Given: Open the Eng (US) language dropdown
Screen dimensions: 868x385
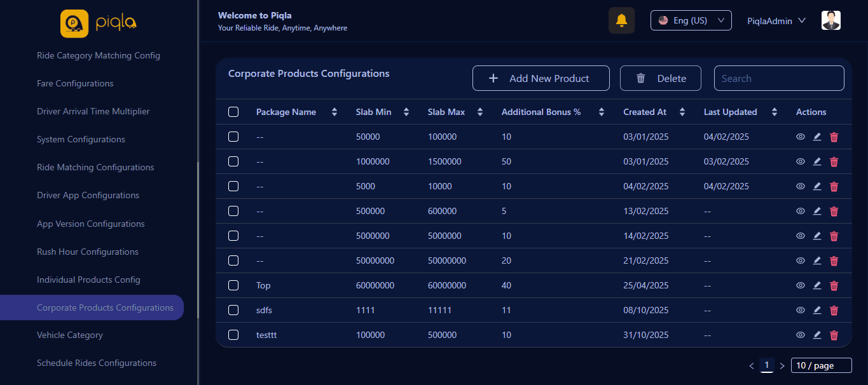Looking at the screenshot, I should coord(691,20).
